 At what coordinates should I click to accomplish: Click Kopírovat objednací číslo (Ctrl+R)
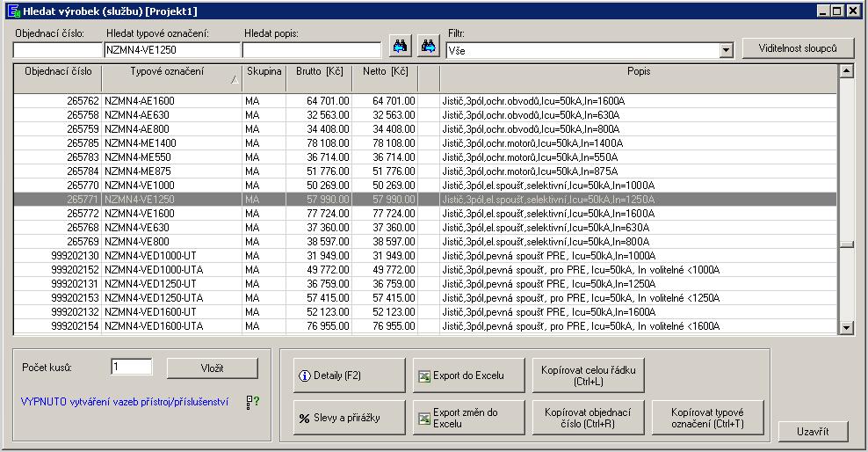point(589,418)
